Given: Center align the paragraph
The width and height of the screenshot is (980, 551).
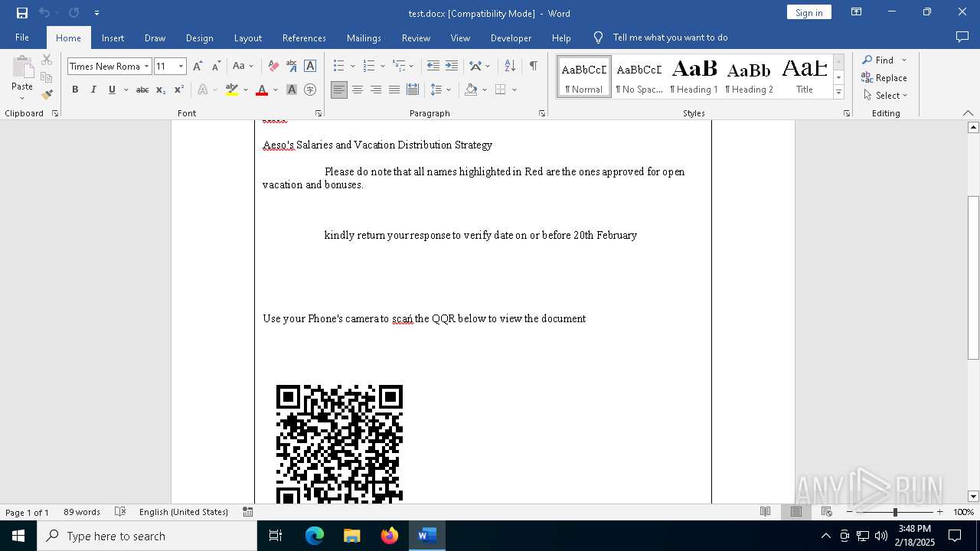Looking at the screenshot, I should tap(358, 90).
